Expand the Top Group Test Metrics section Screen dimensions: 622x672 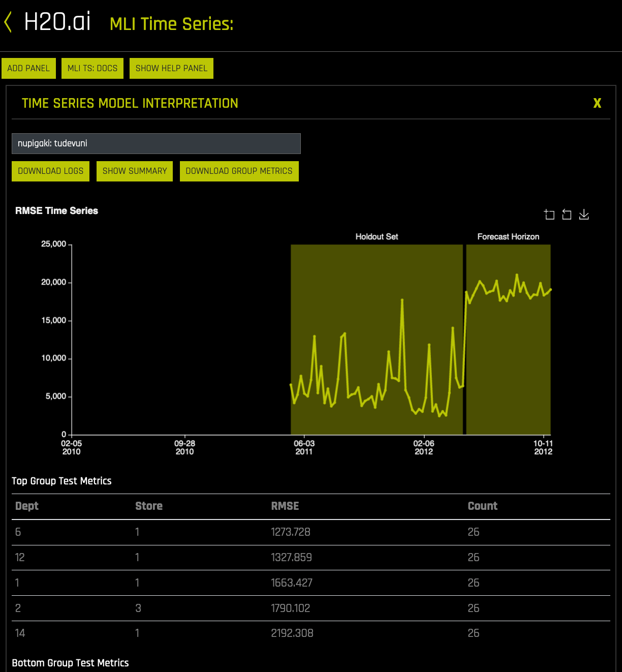pos(61,481)
